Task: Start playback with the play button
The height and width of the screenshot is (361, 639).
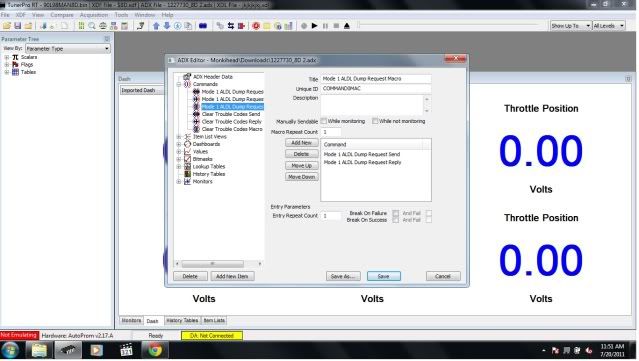Action: (x=315, y=26)
